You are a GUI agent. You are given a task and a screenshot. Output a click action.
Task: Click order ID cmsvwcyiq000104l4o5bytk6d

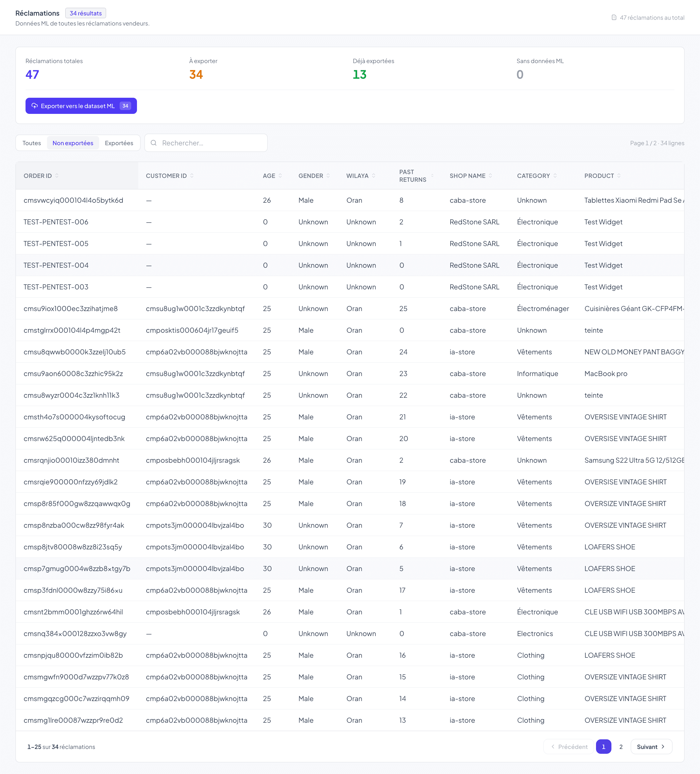point(73,200)
